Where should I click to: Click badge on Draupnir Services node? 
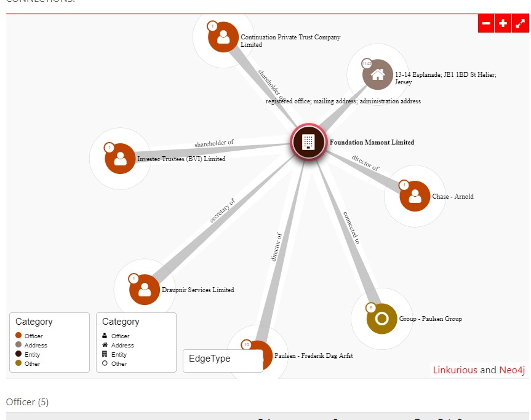pyautogui.click(x=134, y=279)
